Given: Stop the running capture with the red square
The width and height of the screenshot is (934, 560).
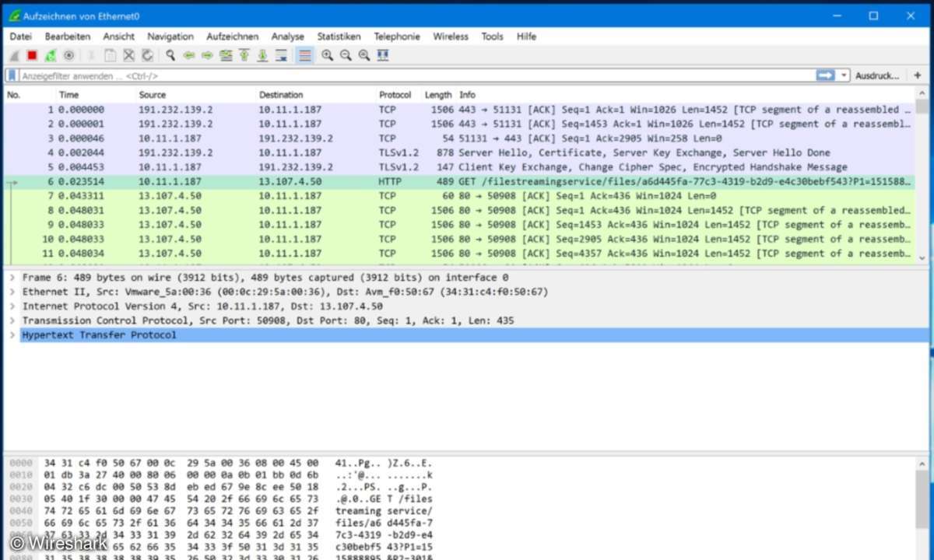Looking at the screenshot, I should [x=32, y=55].
